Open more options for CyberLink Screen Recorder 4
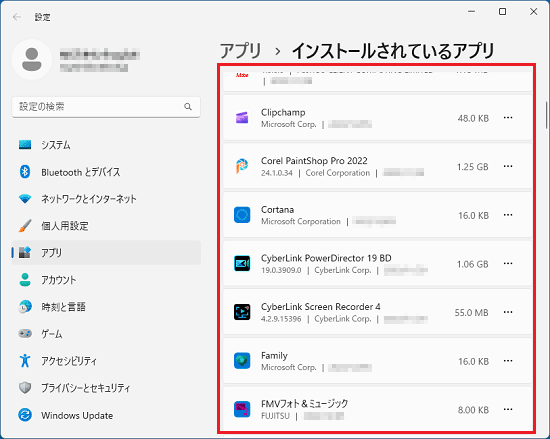Screen dimensions: 550x439 (508, 312)
